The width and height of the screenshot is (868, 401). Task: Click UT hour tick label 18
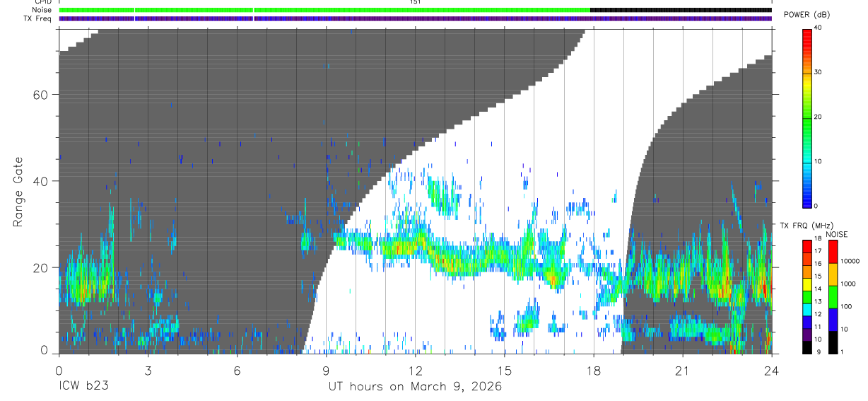coord(594,371)
